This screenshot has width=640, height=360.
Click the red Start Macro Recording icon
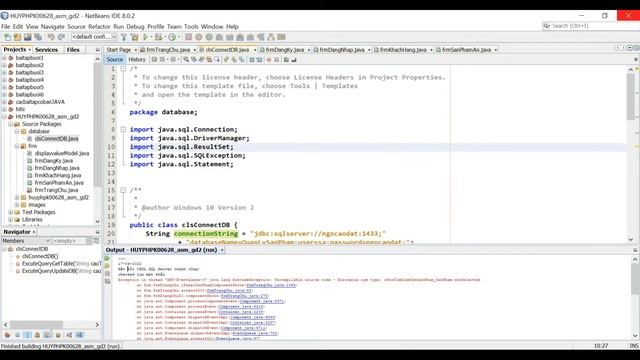click(269, 60)
